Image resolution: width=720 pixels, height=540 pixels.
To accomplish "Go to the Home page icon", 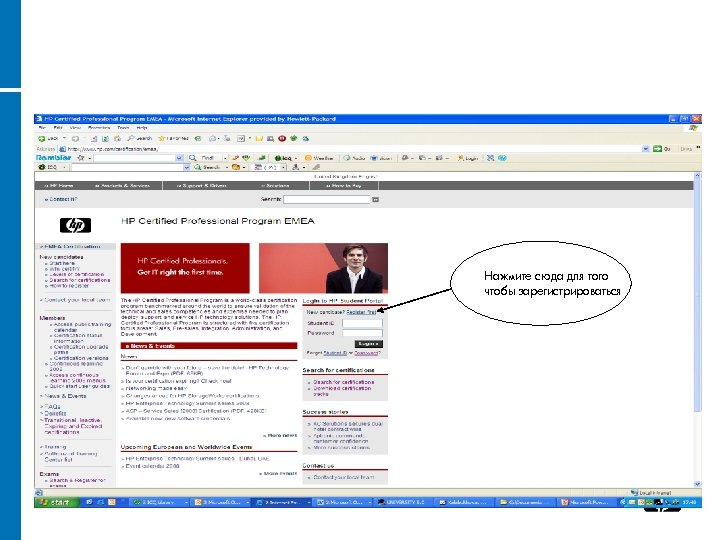I will tap(117, 138).
